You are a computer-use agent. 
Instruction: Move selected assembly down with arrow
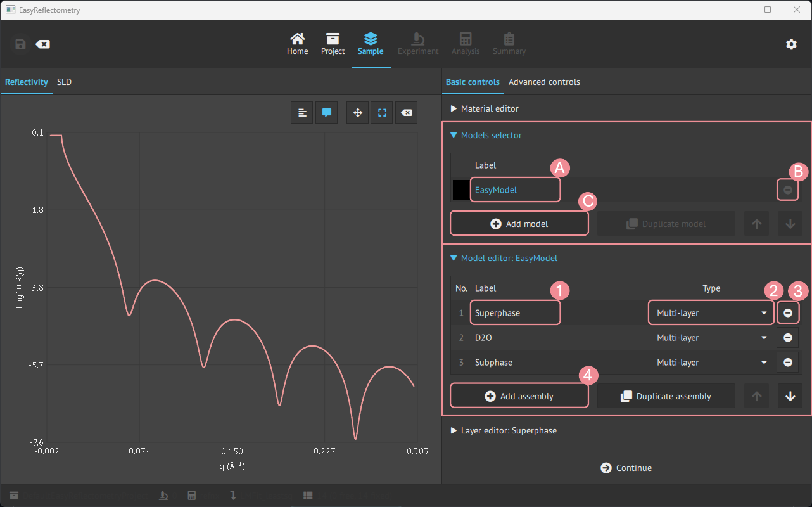point(790,396)
